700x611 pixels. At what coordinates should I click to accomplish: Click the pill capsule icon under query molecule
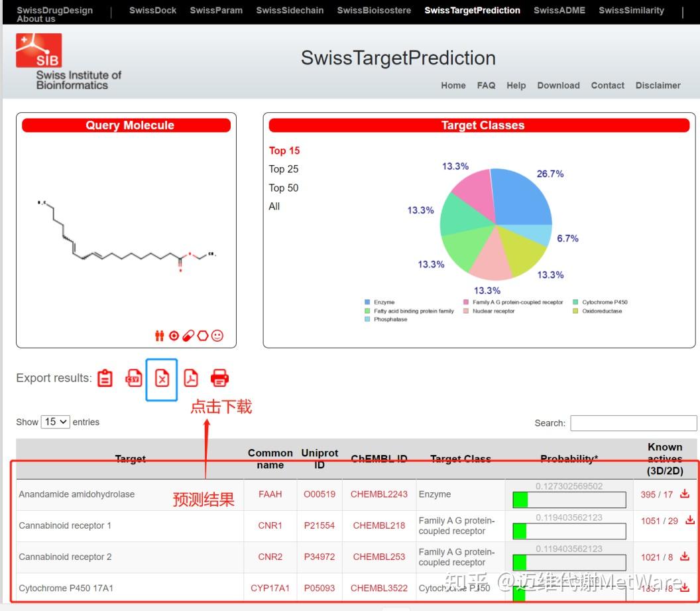[188, 336]
